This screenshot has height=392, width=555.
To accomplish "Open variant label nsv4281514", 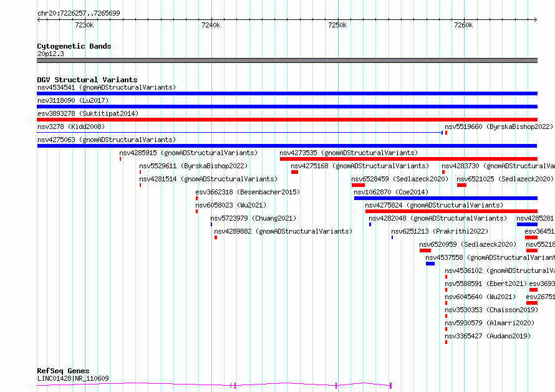I will (208, 179).
